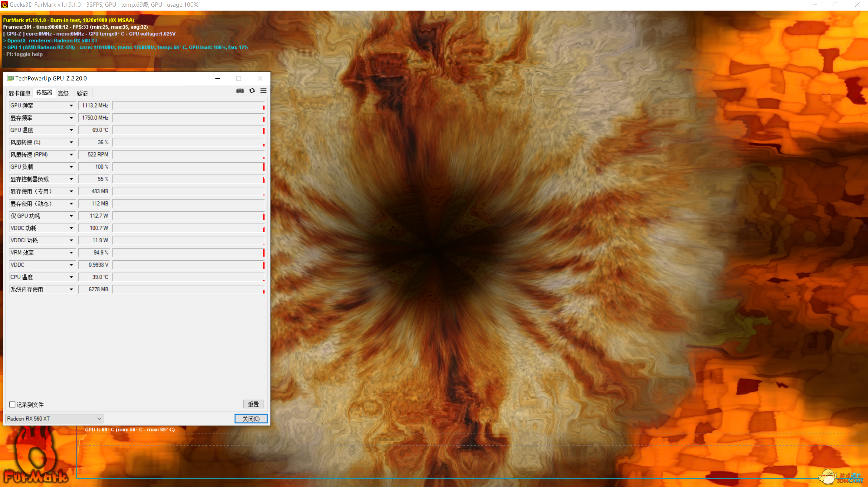The height and width of the screenshot is (487, 868).
Task: Click the 55 % memory controller value
Action: (x=94, y=179)
